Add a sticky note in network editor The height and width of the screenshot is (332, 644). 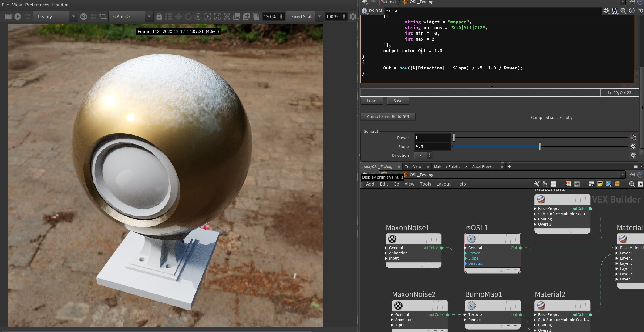(600, 184)
